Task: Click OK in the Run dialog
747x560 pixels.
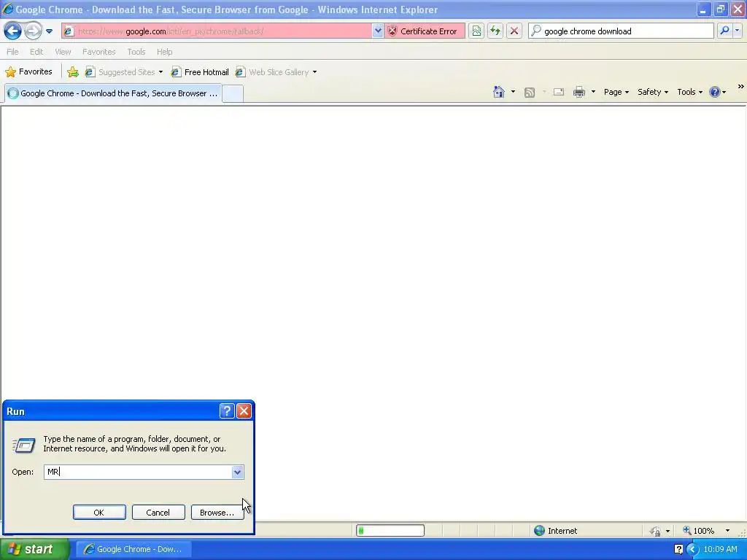Action: 99,513
